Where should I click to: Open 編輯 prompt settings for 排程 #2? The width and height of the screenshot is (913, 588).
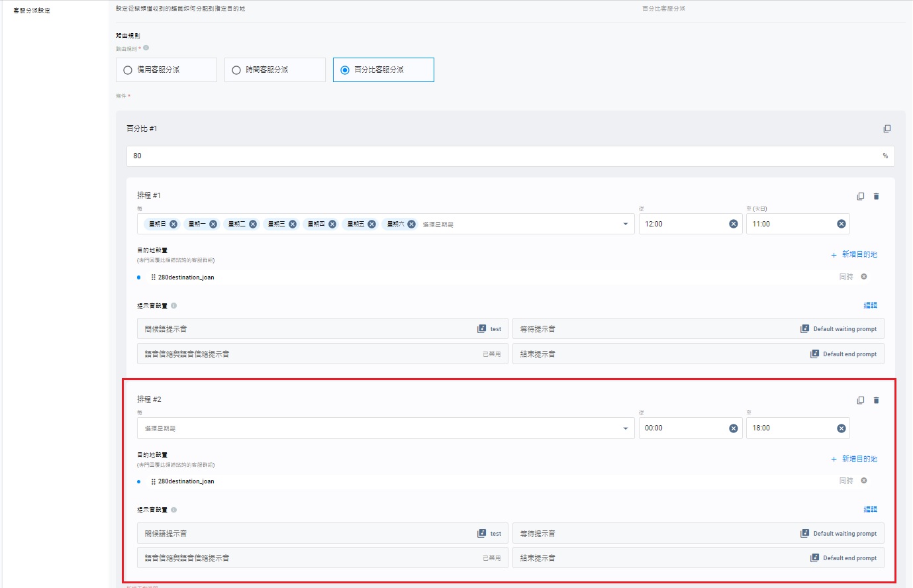click(x=871, y=509)
